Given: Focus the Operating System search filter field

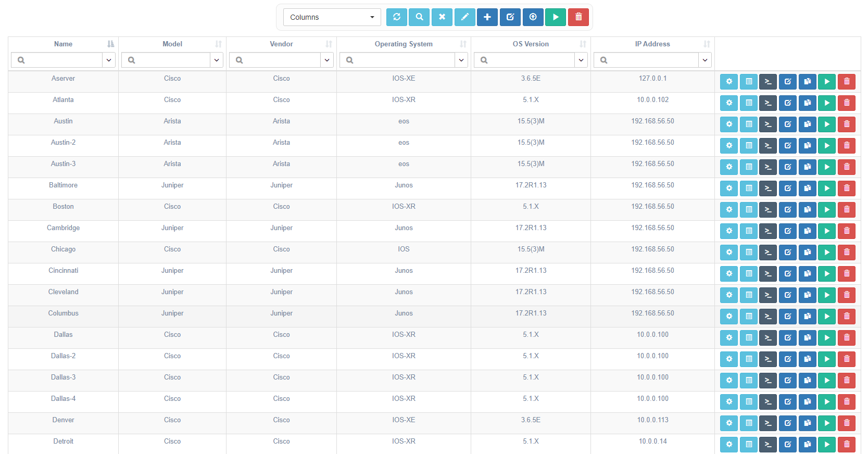Looking at the screenshot, I should tap(397, 60).
